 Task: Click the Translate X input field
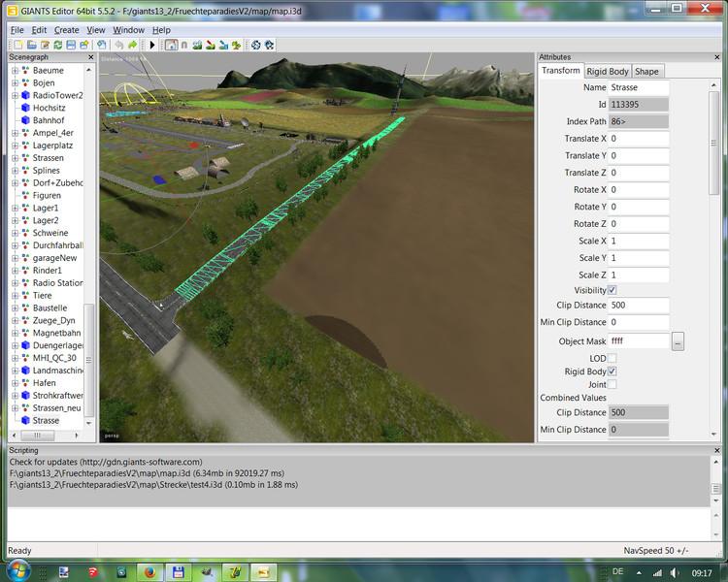tap(638, 139)
